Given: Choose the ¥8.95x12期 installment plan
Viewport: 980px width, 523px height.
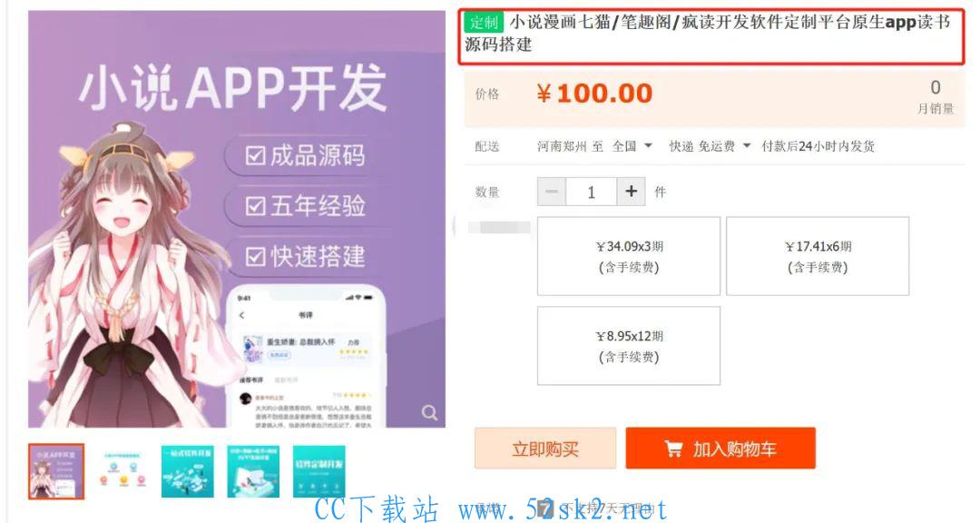Looking at the screenshot, I should click(629, 345).
